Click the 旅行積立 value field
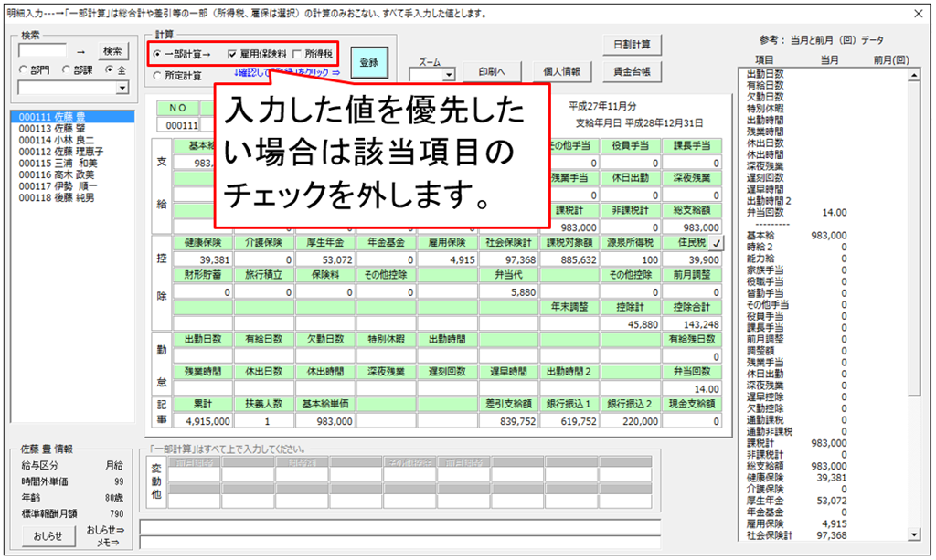Screen dimensions: 936x560 click(x=264, y=292)
